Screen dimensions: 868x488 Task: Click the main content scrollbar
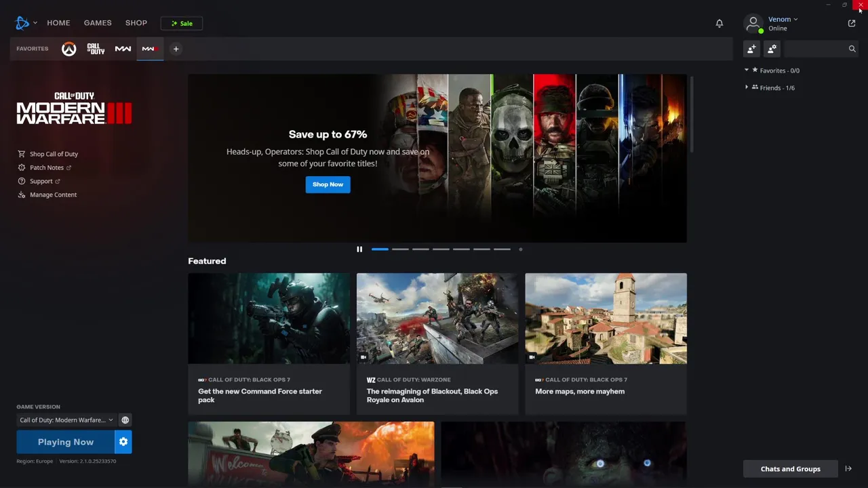click(692, 114)
